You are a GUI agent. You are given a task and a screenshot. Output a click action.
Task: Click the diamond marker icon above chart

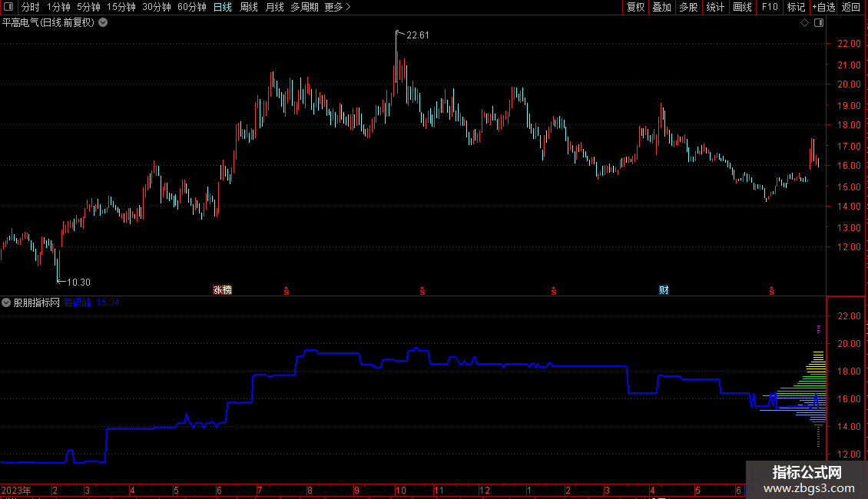[805, 23]
